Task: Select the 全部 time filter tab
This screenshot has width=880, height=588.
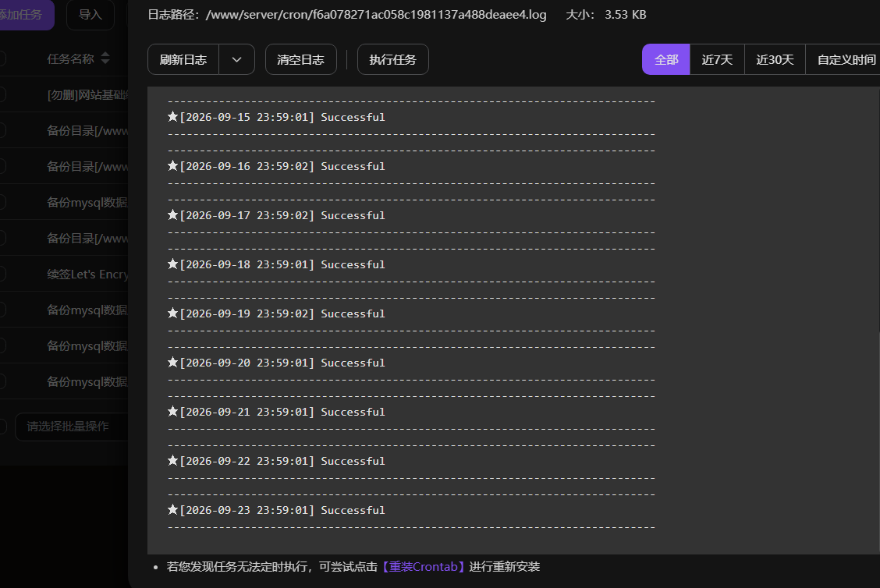Action: 666,59
